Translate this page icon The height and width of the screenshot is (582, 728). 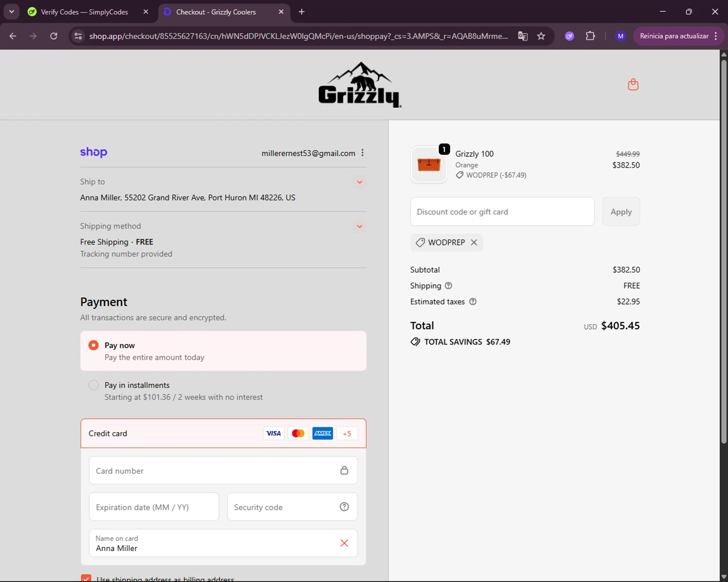tap(523, 36)
